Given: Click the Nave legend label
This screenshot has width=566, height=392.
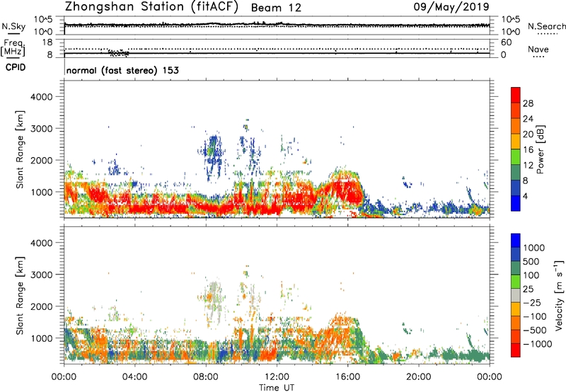Looking at the screenshot, I should click(538, 50).
